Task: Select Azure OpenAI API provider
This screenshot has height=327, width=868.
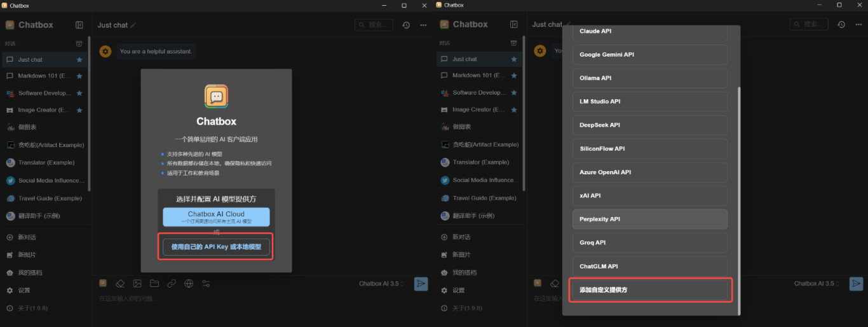Action: click(649, 172)
